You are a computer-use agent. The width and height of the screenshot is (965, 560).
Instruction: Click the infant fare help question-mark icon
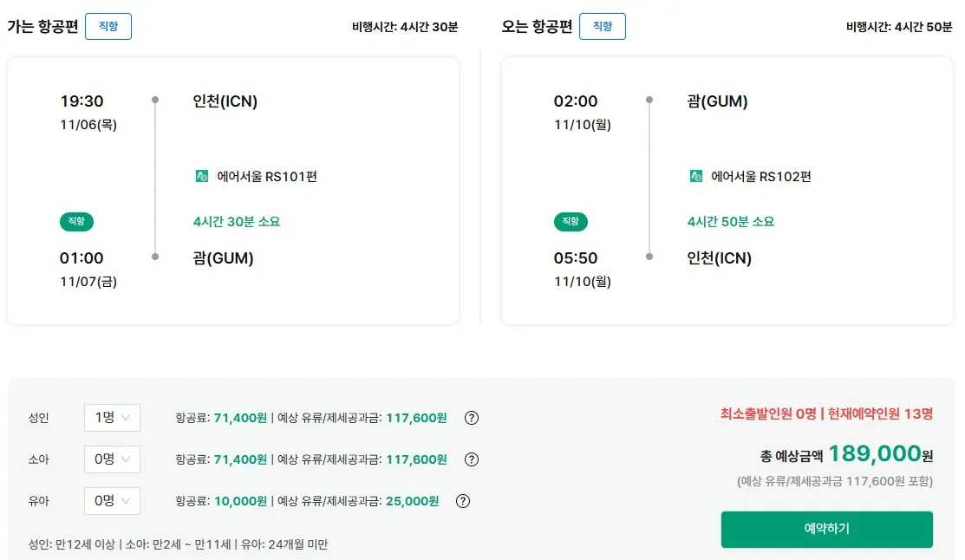(x=463, y=501)
